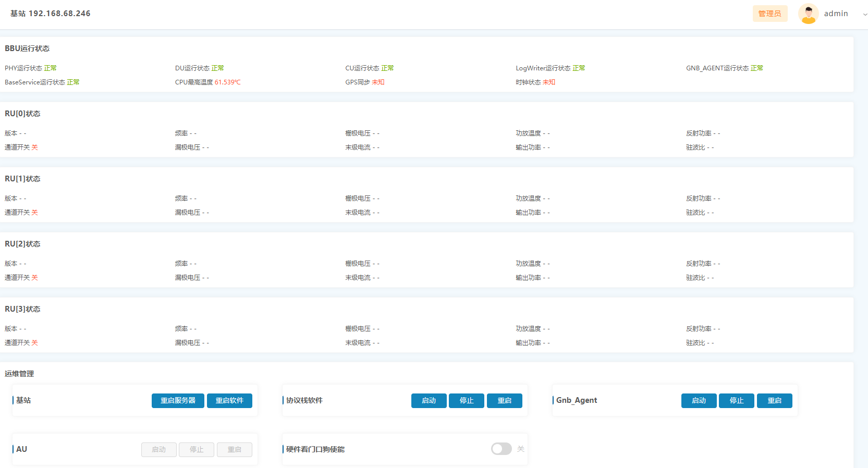Click RU[1] 通道开关 关 value
Image resolution: width=868 pixels, height=468 pixels.
pos(21,213)
